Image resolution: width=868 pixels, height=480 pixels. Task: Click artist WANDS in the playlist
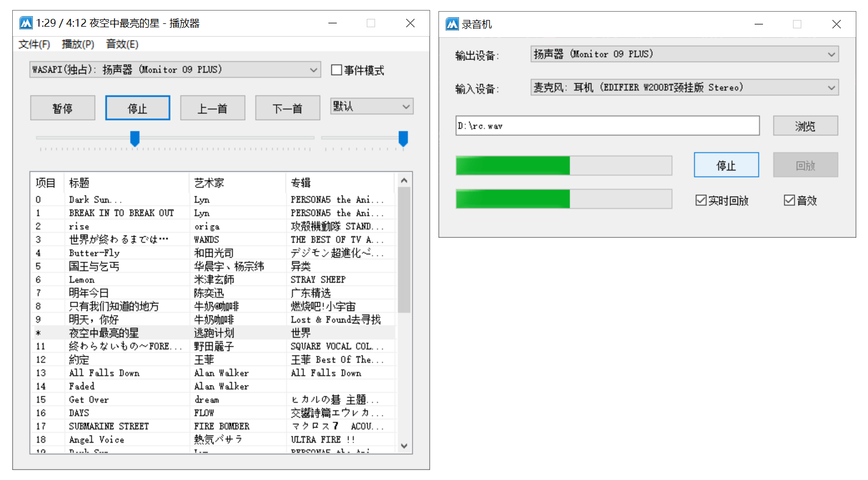[207, 239]
